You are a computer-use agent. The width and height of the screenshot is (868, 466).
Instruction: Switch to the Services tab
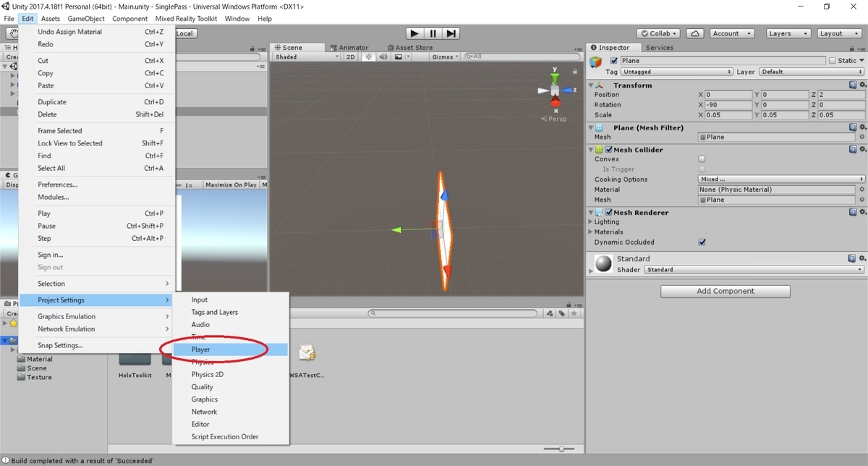(659, 48)
